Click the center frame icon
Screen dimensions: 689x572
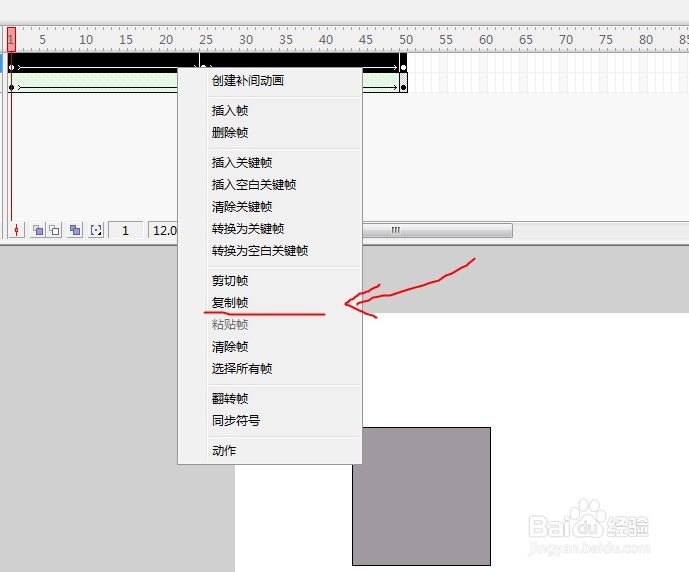tap(16, 230)
